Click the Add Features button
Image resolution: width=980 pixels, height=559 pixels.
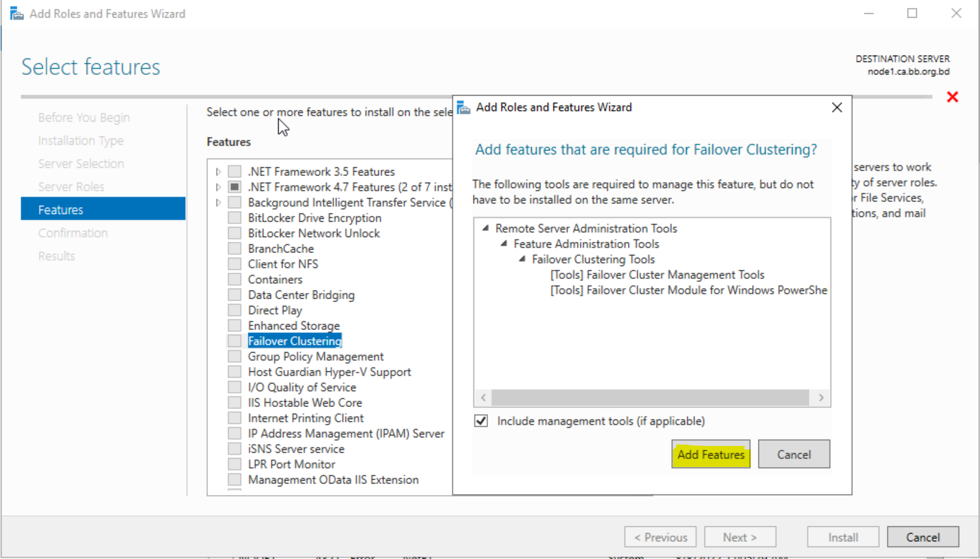710,454
